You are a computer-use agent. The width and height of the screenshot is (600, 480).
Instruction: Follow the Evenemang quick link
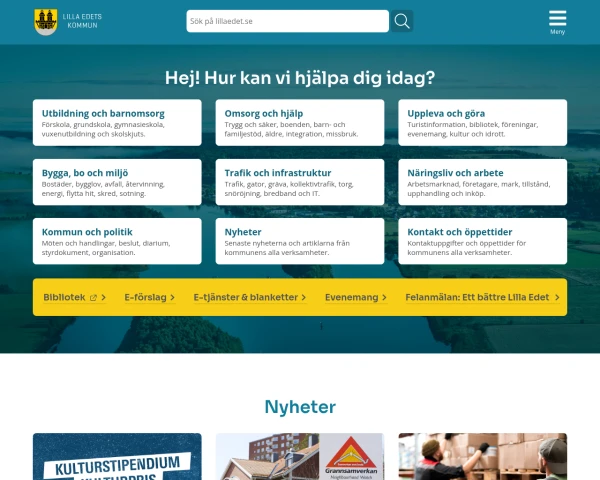tap(356, 297)
